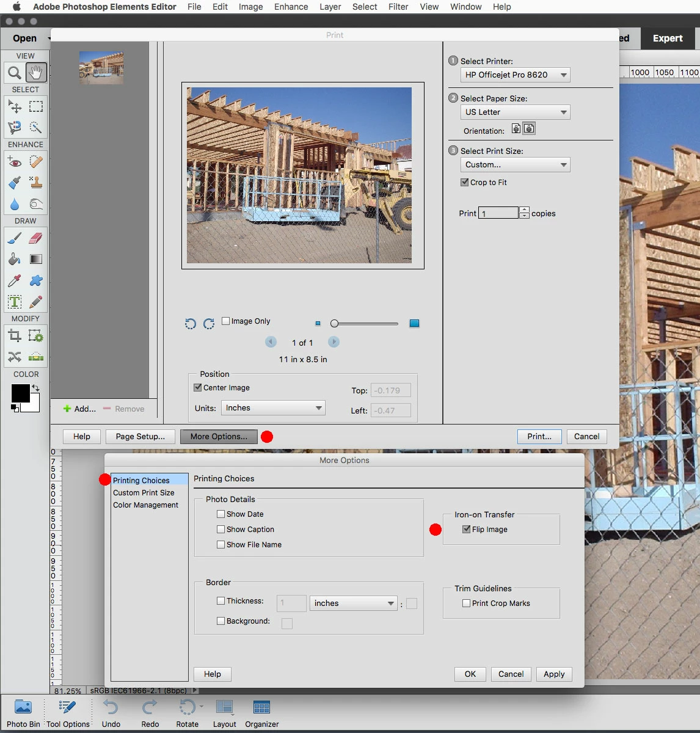Select the Clone Stamp tool
The width and height of the screenshot is (700, 733).
(36, 183)
